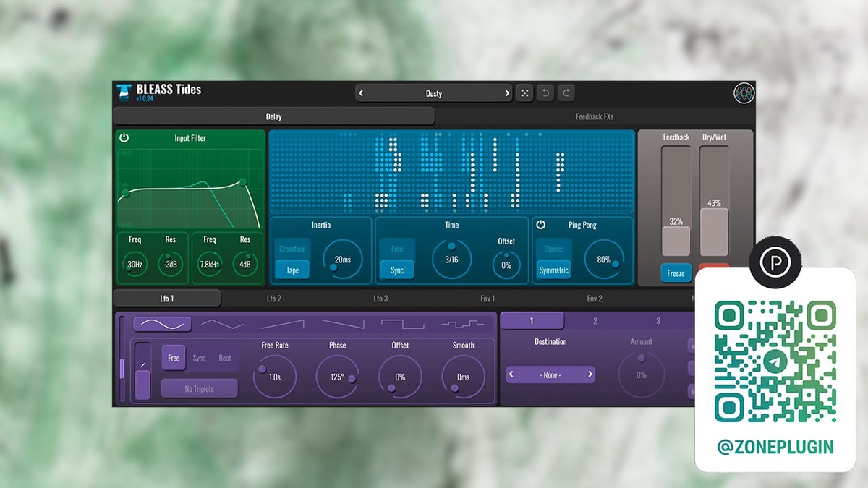Open the - None - Destination selector
This screenshot has width=868, height=488.
click(x=550, y=374)
